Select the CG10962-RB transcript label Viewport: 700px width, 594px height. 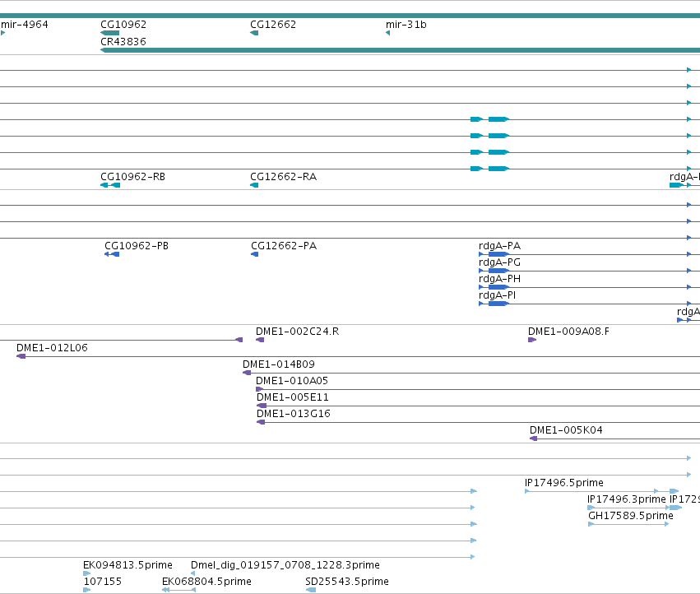click(132, 177)
